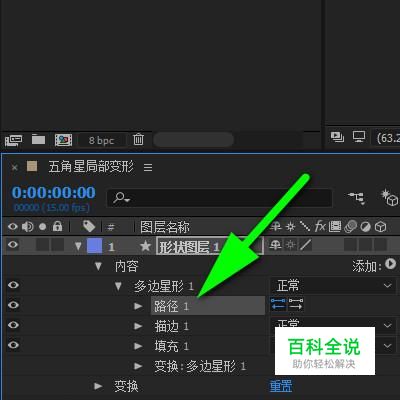The height and width of the screenshot is (400, 400).
Task: Open the timeline panel menu icon
Action: (148, 167)
